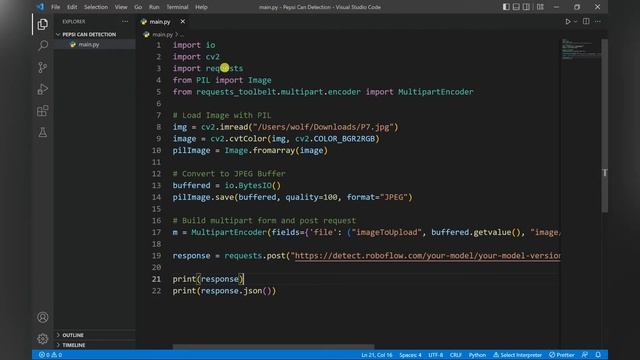Split the editor to the right
Image resolution: width=640 pixels, height=360 pixels.
586,21
